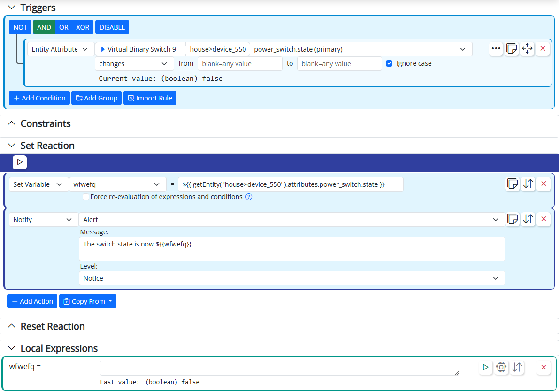
Task: Click the 'to' value input field
Action: (339, 64)
